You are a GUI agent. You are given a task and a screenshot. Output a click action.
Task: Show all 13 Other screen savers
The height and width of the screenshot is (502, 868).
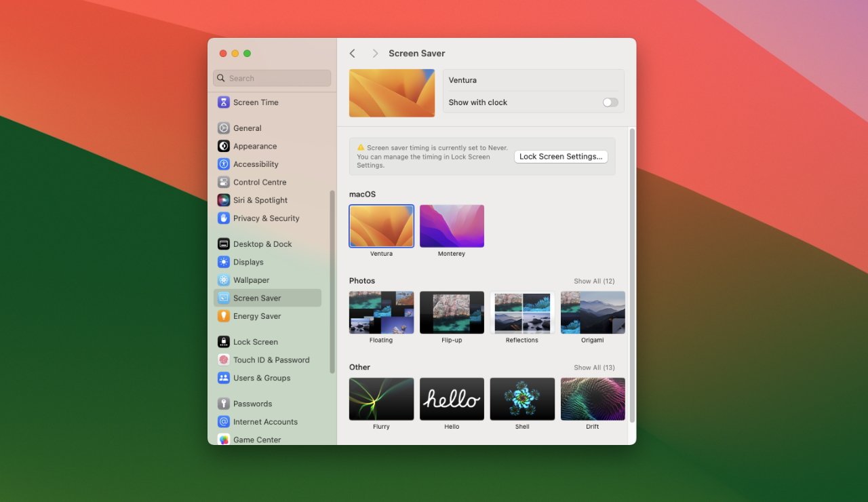pyautogui.click(x=594, y=368)
